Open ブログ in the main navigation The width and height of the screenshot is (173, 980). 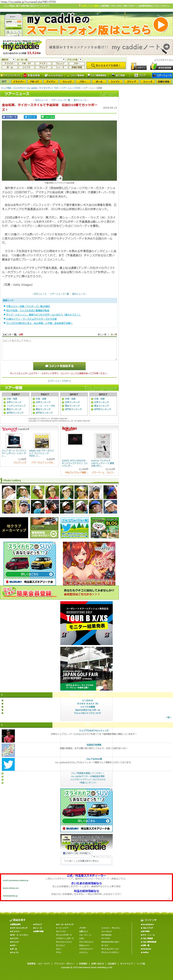(x=140, y=75)
